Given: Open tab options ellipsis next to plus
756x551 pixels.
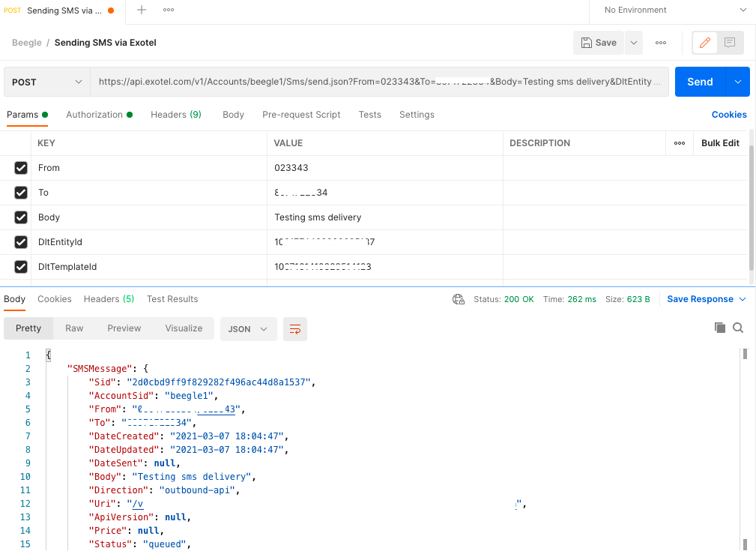Looking at the screenshot, I should point(169,10).
